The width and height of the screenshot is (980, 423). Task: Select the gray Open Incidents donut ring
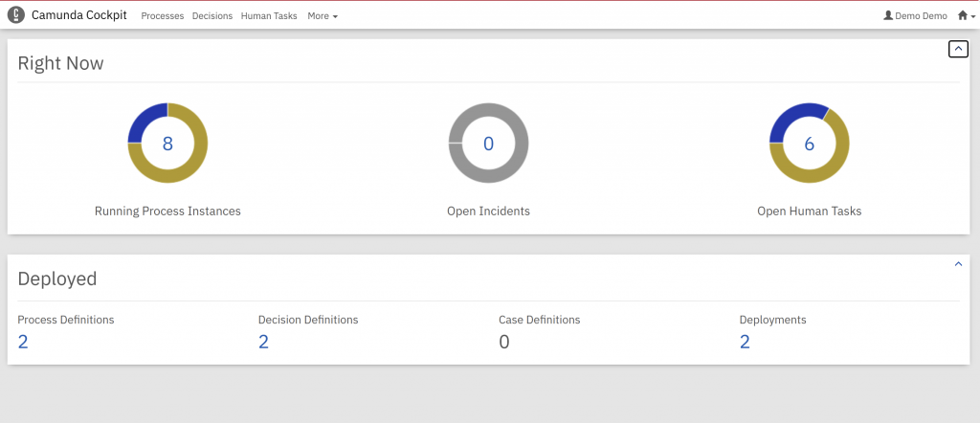(489, 177)
